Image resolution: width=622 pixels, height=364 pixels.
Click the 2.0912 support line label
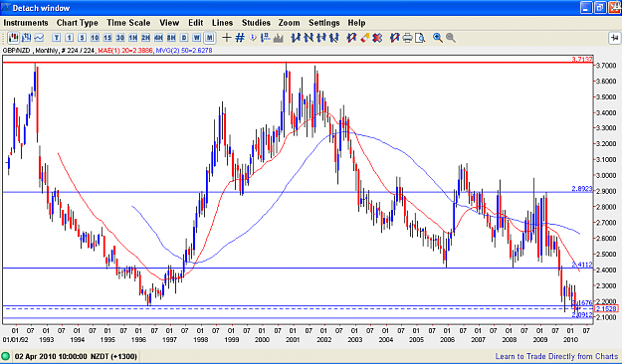pos(582,314)
